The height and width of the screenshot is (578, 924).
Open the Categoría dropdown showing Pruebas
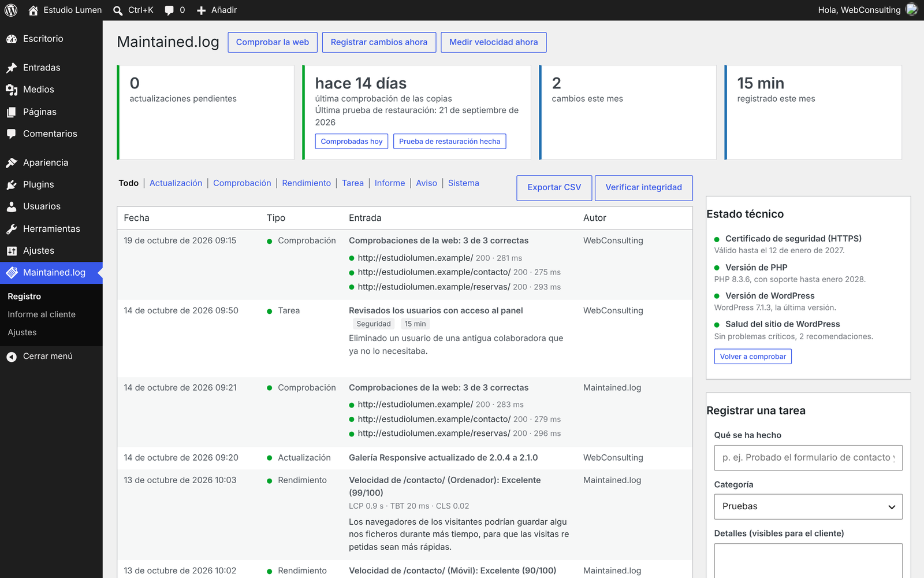[x=808, y=506]
